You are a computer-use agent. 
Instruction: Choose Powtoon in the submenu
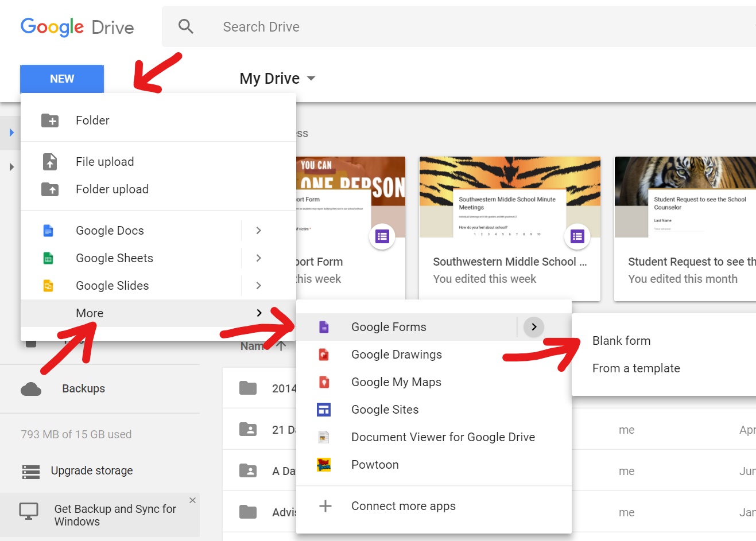pos(434,465)
